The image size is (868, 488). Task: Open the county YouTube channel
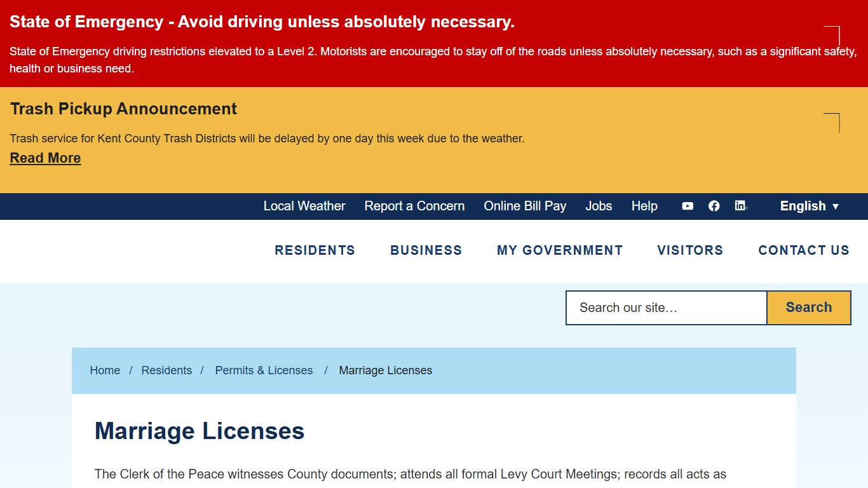point(688,206)
